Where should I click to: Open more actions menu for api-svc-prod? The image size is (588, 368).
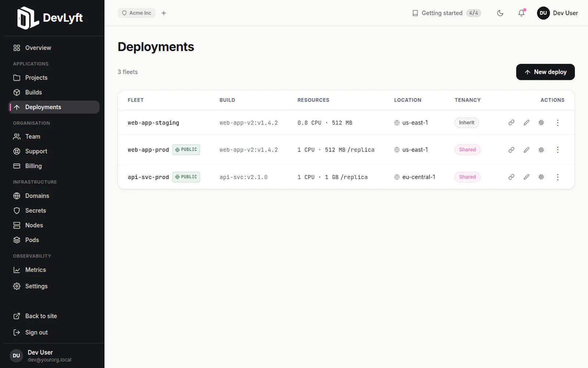click(x=557, y=177)
